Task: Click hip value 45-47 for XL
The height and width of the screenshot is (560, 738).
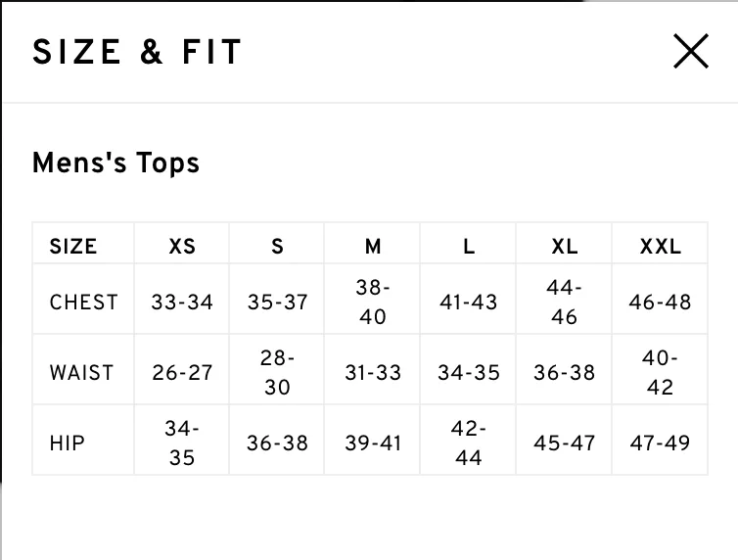Action: (x=565, y=443)
